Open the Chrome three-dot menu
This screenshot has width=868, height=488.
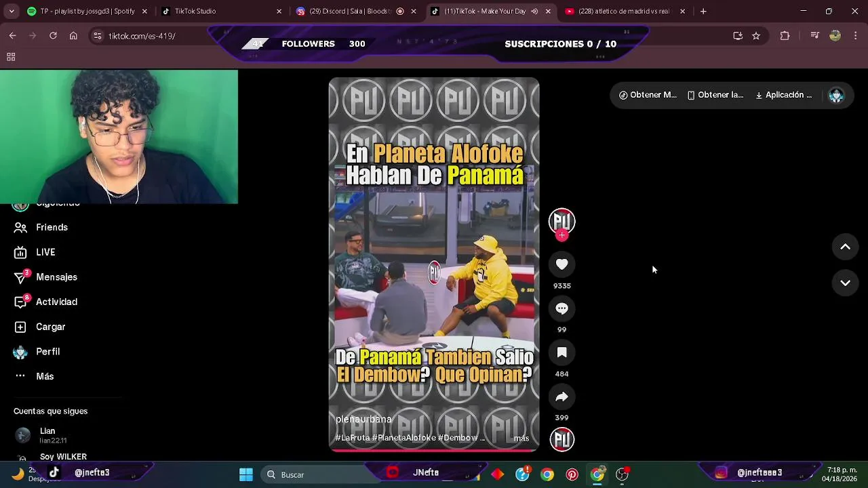point(856,36)
